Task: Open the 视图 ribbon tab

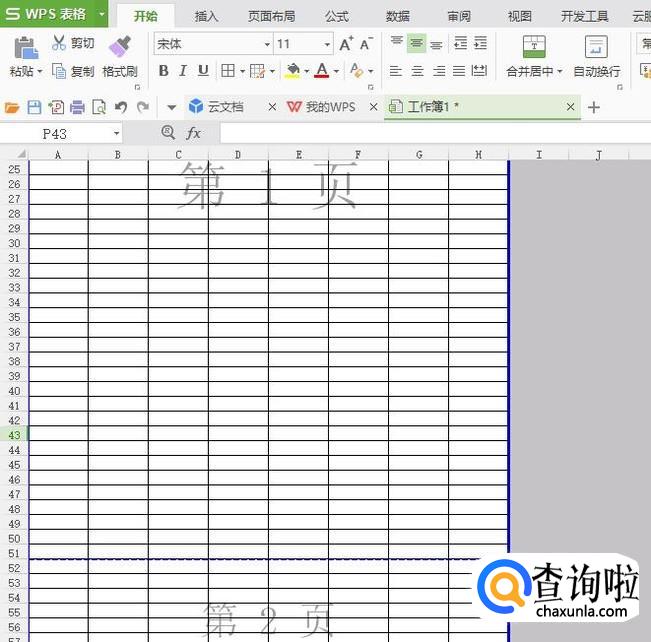Action: [519, 16]
